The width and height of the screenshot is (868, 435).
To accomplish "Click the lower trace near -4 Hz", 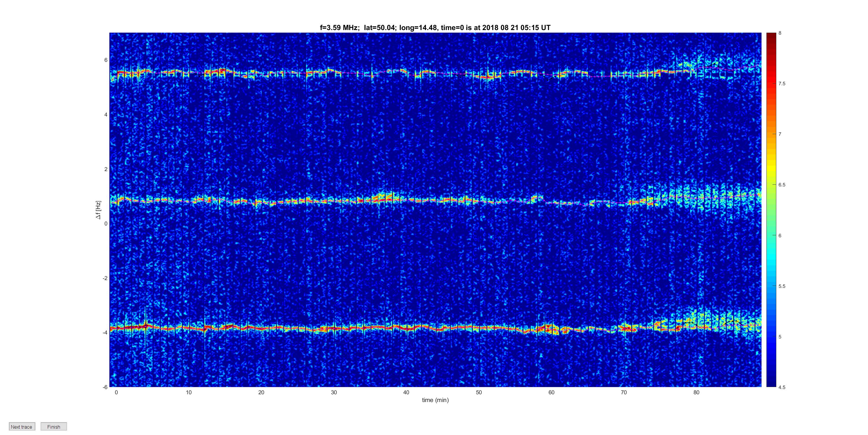I will click(435, 327).
